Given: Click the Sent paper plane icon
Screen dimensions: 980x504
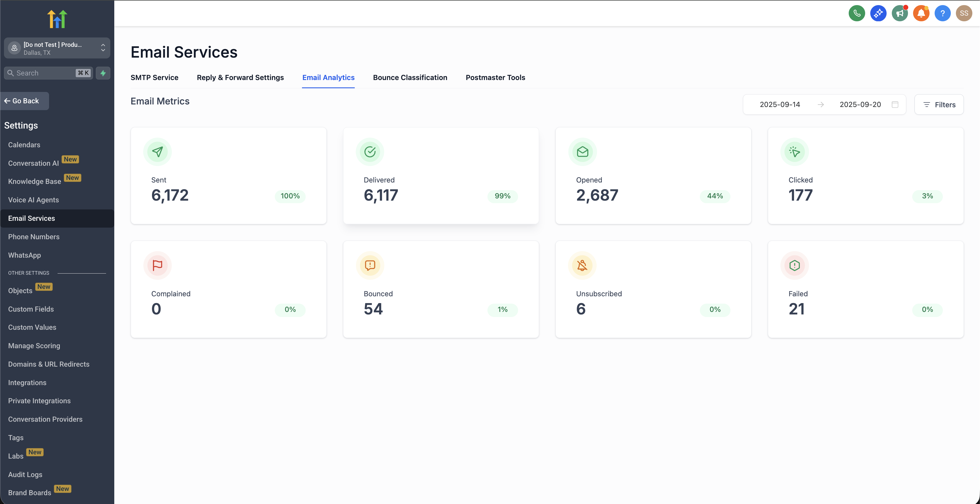Looking at the screenshot, I should coord(157,152).
